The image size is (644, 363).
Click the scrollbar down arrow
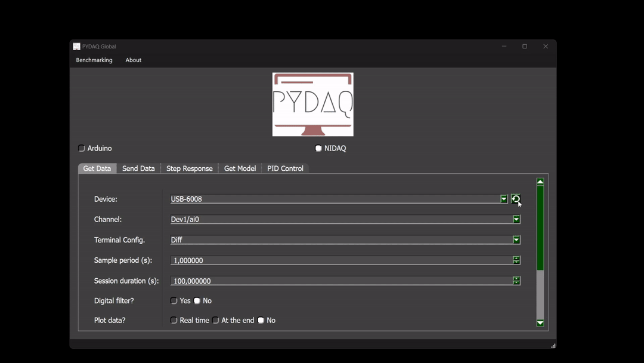pyautogui.click(x=540, y=323)
